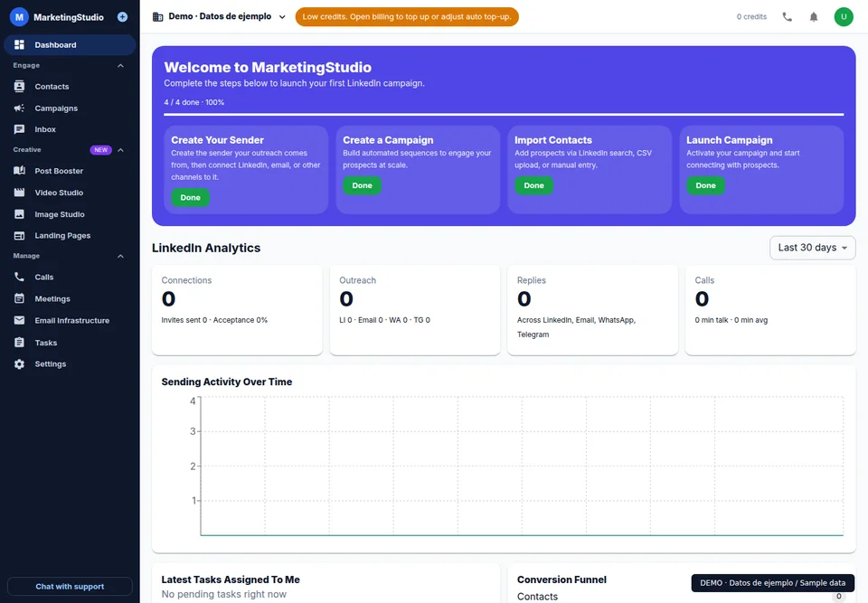
Task: Click the 0 credits label
Action: [x=751, y=16]
